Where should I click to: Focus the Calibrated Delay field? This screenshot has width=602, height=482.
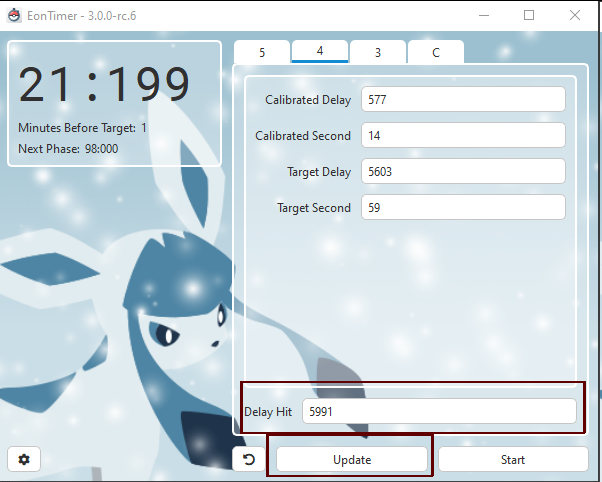[463, 99]
